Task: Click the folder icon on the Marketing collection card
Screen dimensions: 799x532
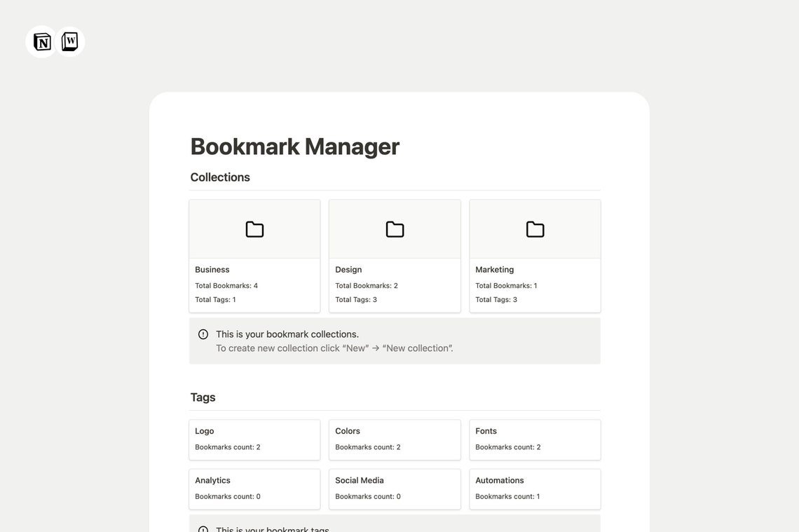Action: tap(534, 229)
